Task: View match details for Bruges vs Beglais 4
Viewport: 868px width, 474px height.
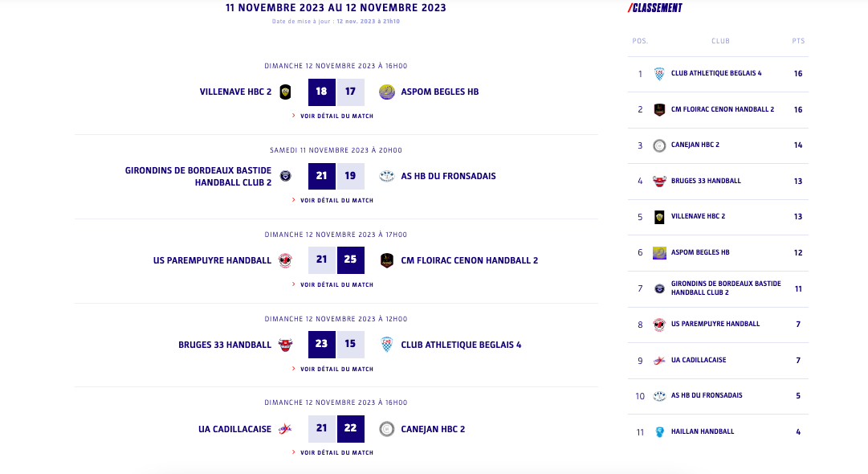Action: click(336, 369)
